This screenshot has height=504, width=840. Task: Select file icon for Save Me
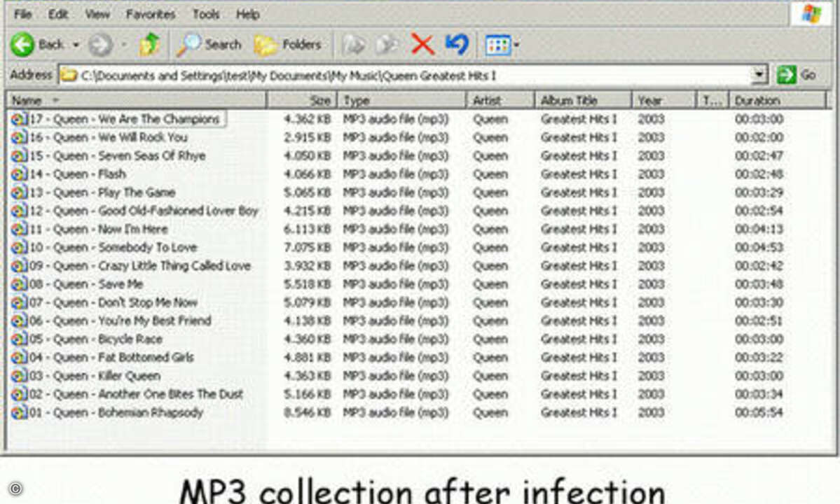[19, 284]
